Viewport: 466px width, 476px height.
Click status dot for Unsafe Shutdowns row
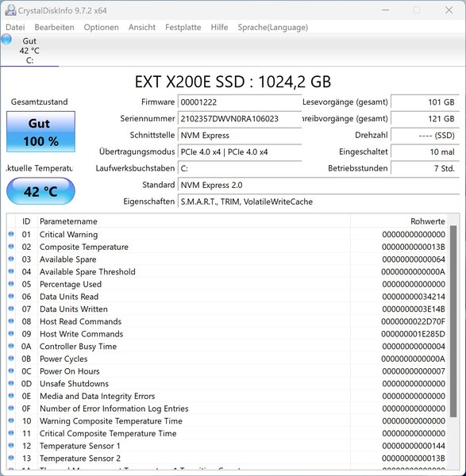(11, 383)
